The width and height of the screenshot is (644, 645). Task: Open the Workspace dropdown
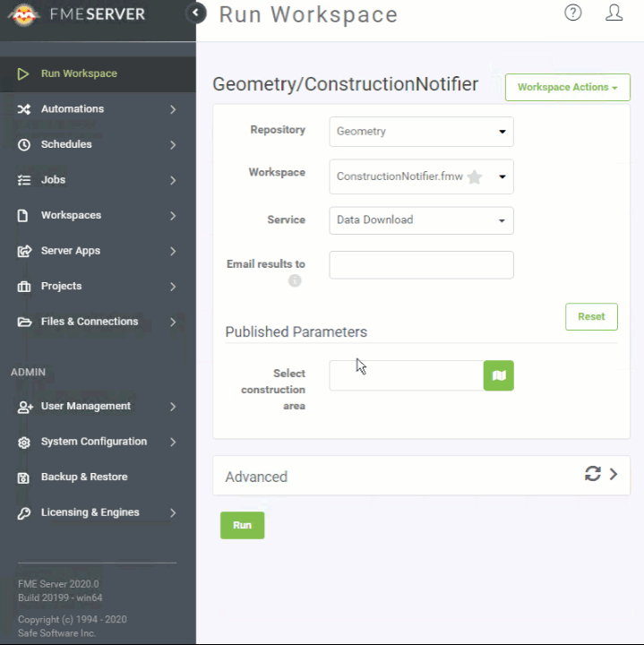[421, 176]
